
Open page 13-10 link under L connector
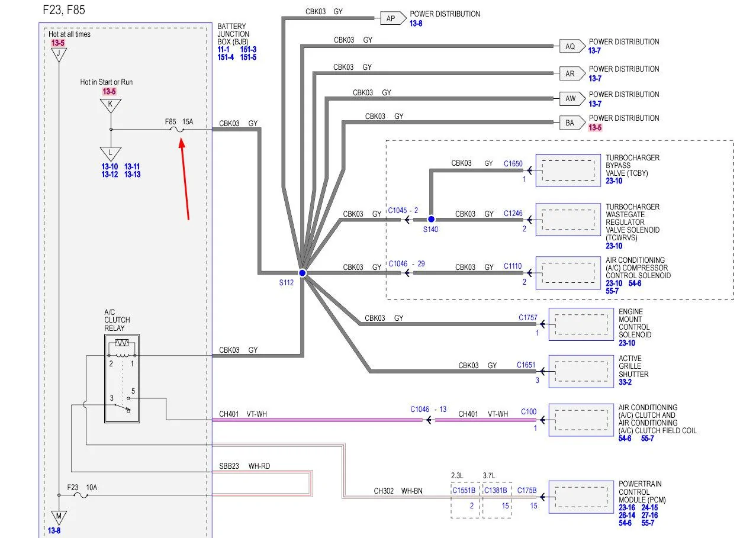(x=110, y=167)
